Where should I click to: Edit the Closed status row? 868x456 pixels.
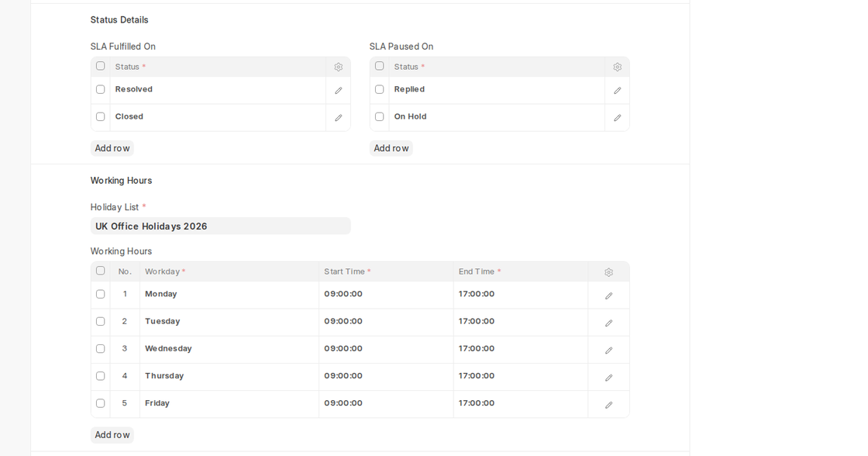click(x=338, y=117)
